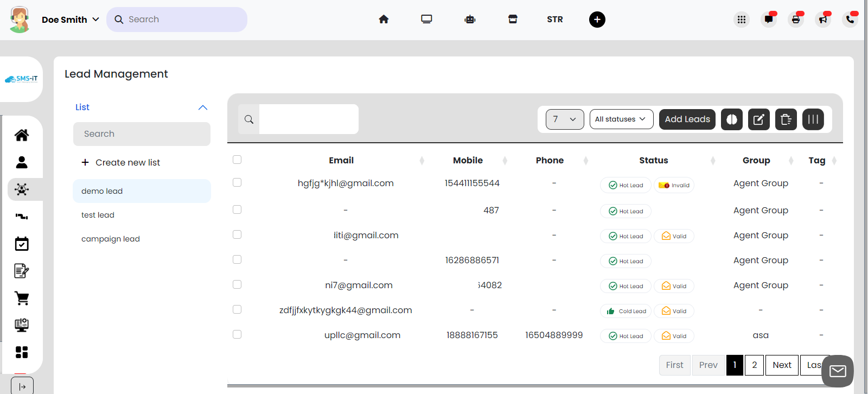Open the robot icon in top bar

(470, 20)
